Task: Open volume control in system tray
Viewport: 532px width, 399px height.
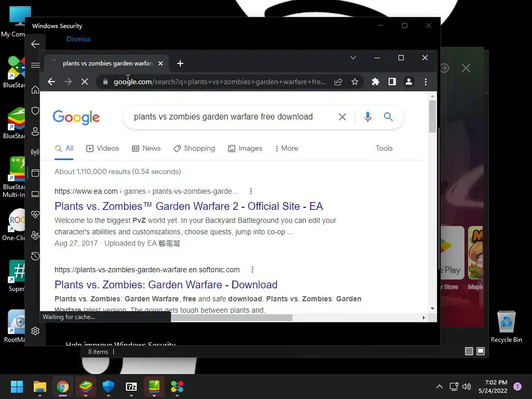Action: [467, 387]
